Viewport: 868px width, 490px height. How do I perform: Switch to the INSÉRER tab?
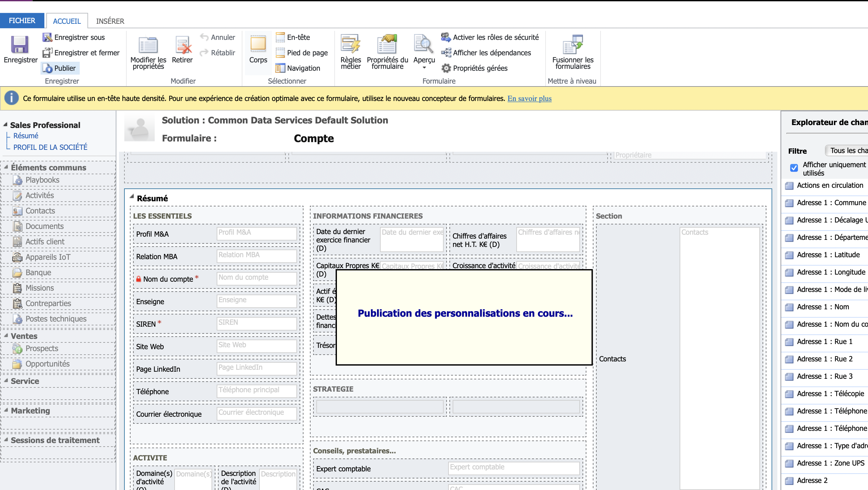[110, 21]
